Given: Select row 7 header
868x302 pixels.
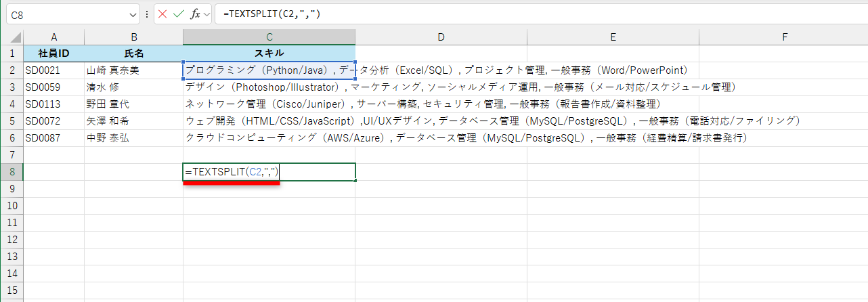Looking at the screenshot, I should pos(12,154).
